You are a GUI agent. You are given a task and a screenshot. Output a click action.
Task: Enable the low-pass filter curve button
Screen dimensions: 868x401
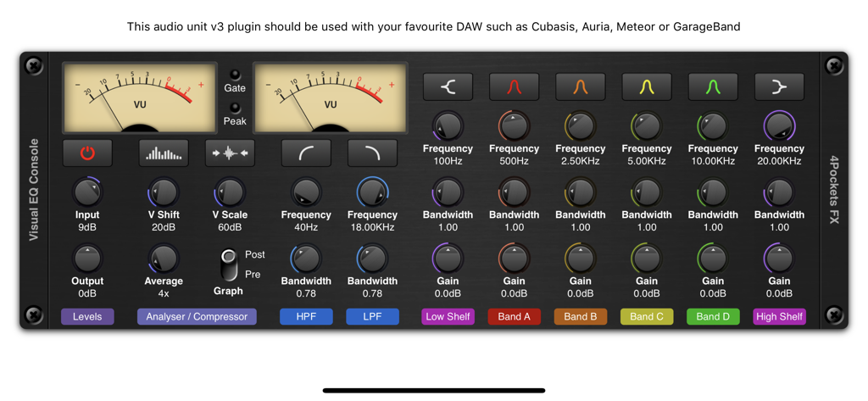373,153
